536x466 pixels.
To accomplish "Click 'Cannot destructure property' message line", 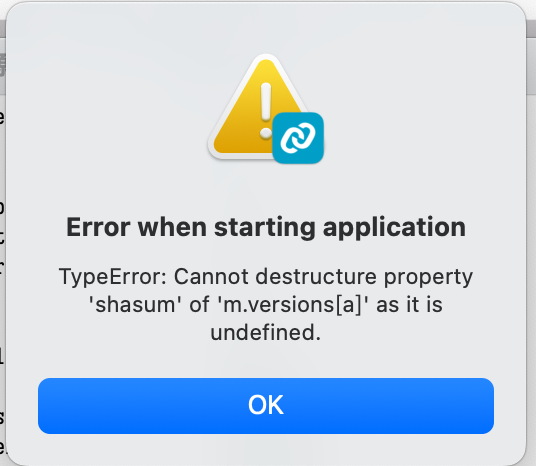I will 323,276.
